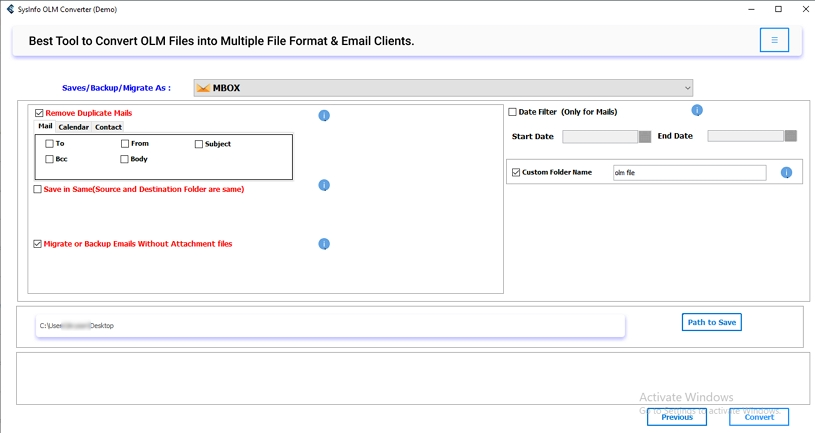The image size is (815, 433).
Task: Open the End Date calendar picker
Action: point(790,136)
